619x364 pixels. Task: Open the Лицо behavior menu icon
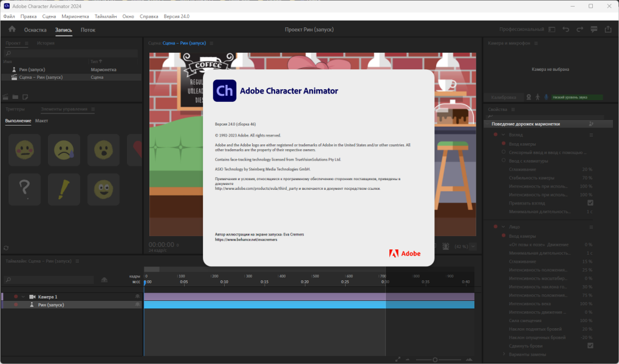click(x=591, y=227)
